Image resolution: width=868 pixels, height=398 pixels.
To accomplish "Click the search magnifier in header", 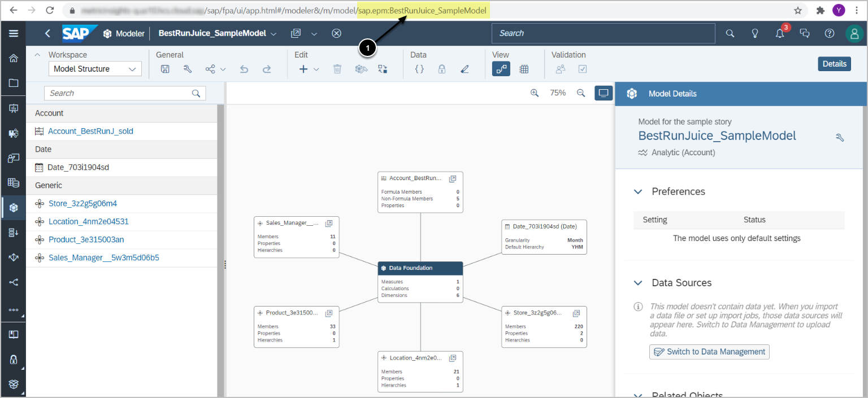I will pyautogui.click(x=730, y=33).
